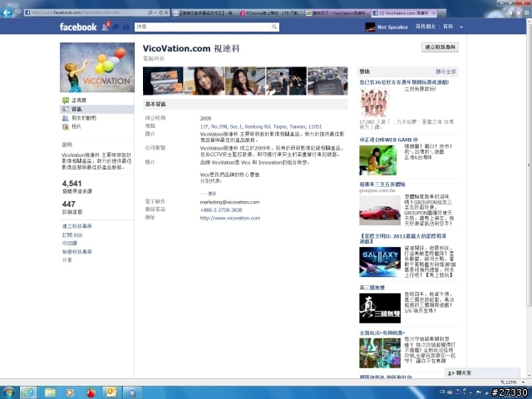The image size is (532, 399).
Task: Open Facebook friend requests icon
Action: tap(106, 27)
